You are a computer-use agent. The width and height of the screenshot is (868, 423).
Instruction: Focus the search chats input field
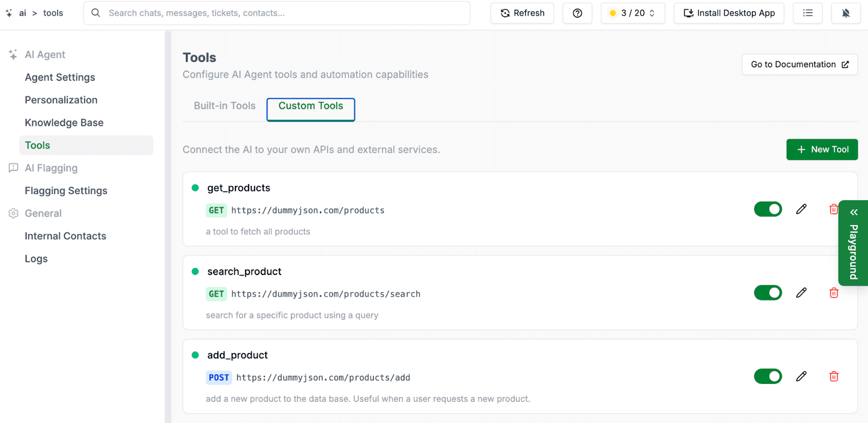(282, 13)
